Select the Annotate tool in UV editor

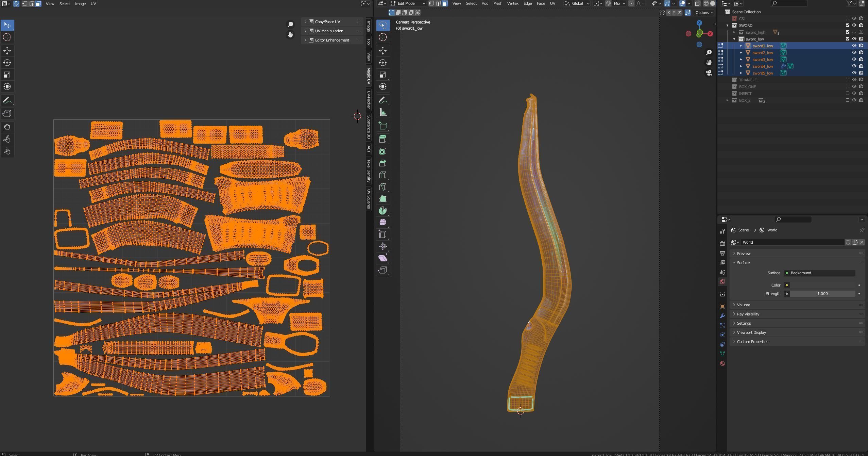click(7, 100)
